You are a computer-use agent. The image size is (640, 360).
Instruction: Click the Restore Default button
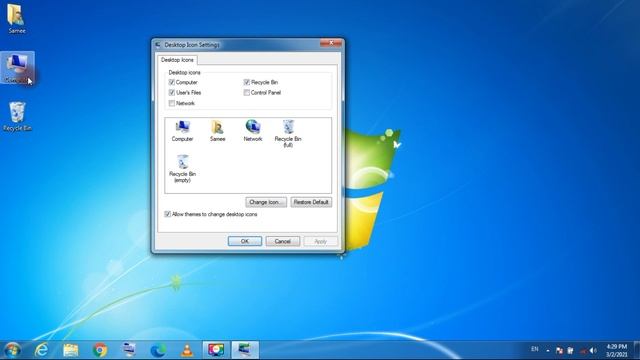pos(311,202)
